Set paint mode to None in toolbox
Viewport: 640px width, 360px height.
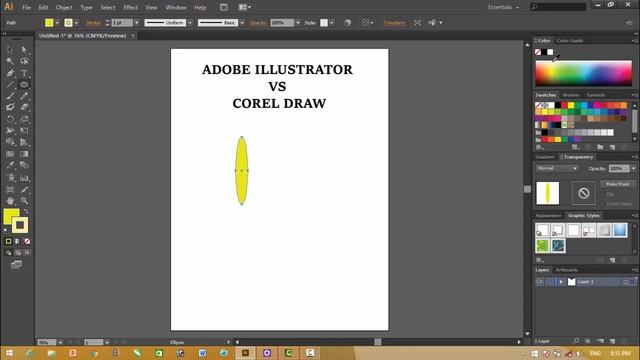[x=27, y=241]
